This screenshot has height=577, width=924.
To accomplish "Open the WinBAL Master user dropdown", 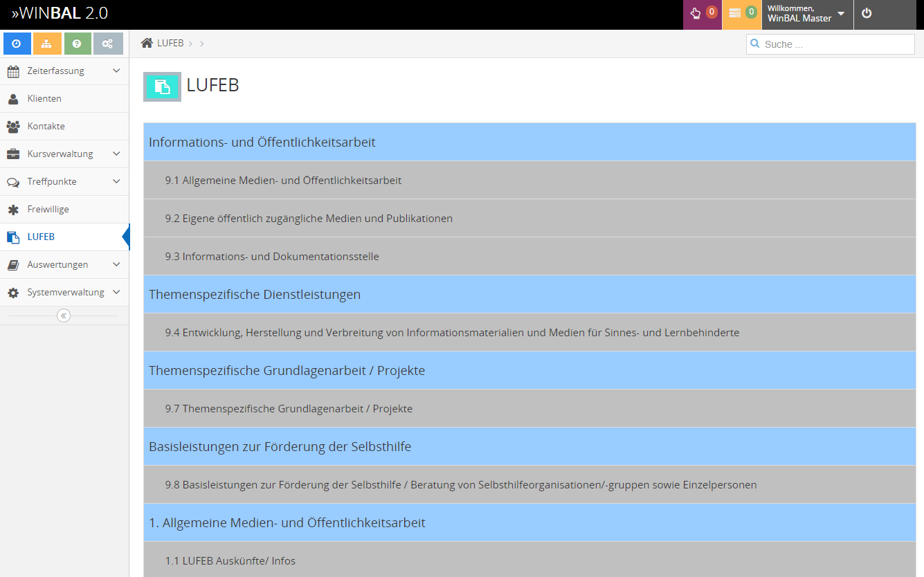I will [x=806, y=14].
